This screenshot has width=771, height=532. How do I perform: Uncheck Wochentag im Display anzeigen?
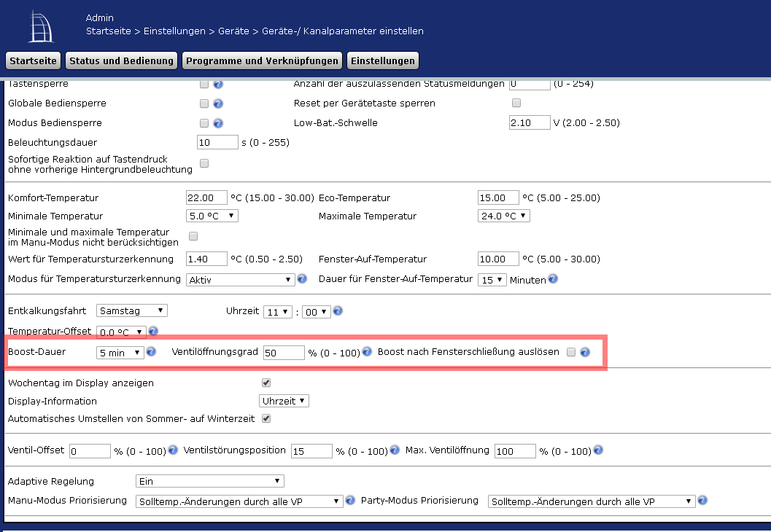pyautogui.click(x=266, y=382)
